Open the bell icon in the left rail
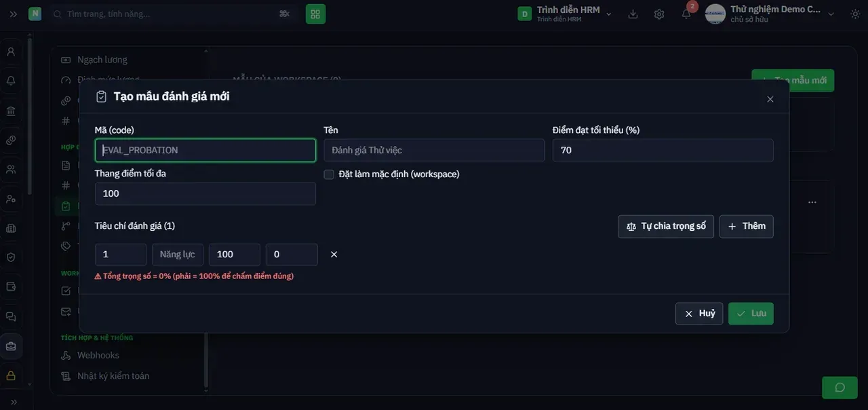This screenshot has height=410, width=868. tap(11, 81)
